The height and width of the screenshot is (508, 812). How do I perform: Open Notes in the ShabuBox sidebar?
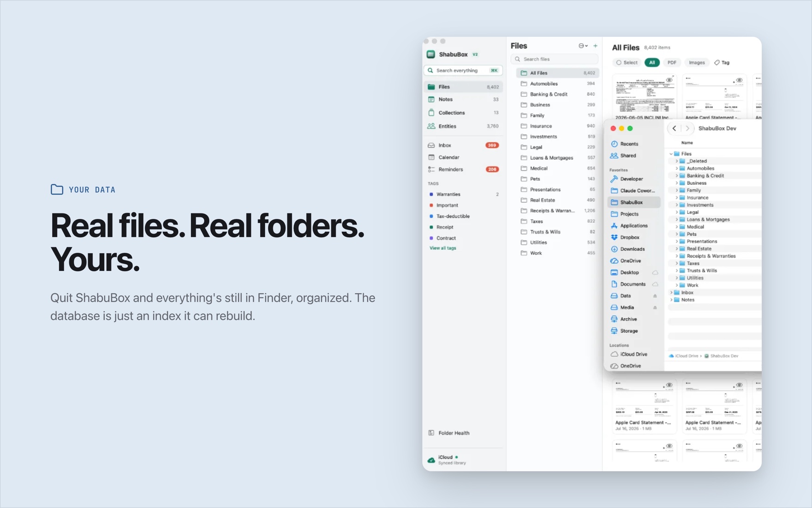click(463, 99)
